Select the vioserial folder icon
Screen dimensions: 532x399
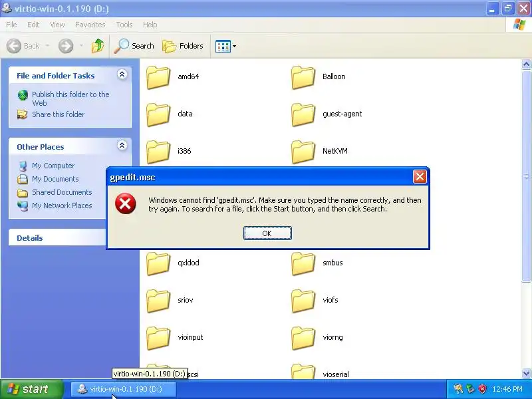coord(303,371)
